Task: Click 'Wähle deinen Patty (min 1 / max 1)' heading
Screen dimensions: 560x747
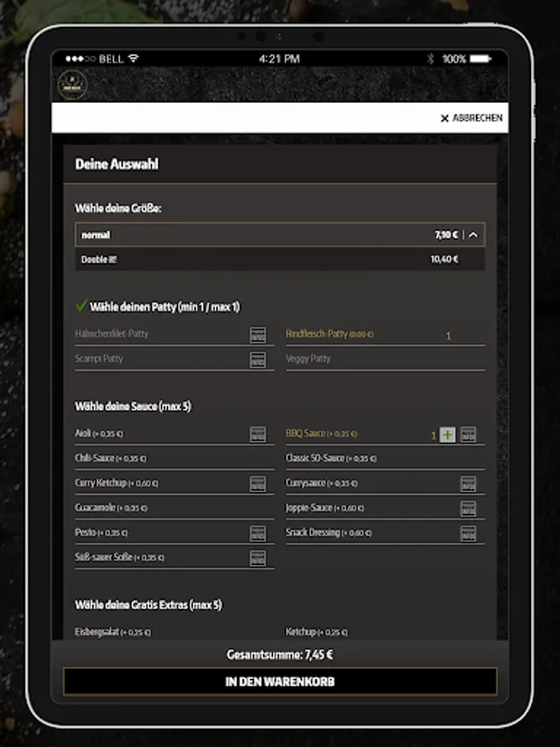Action: pyautogui.click(x=165, y=307)
